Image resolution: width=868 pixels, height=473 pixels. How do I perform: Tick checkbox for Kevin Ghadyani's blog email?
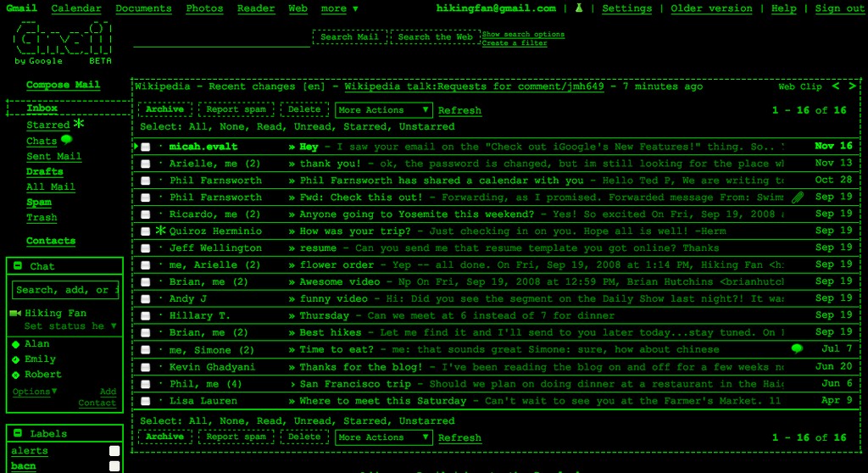(x=146, y=367)
